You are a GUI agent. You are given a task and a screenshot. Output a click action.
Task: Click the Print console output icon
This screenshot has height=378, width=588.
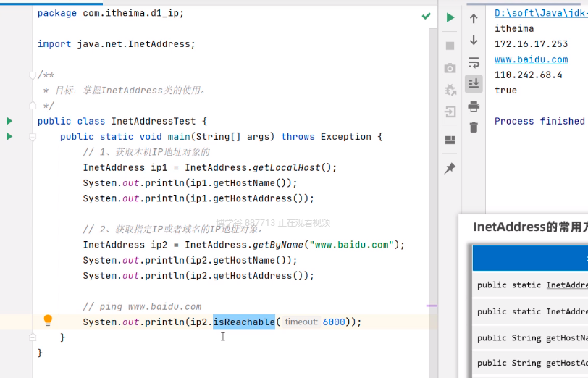point(474,106)
